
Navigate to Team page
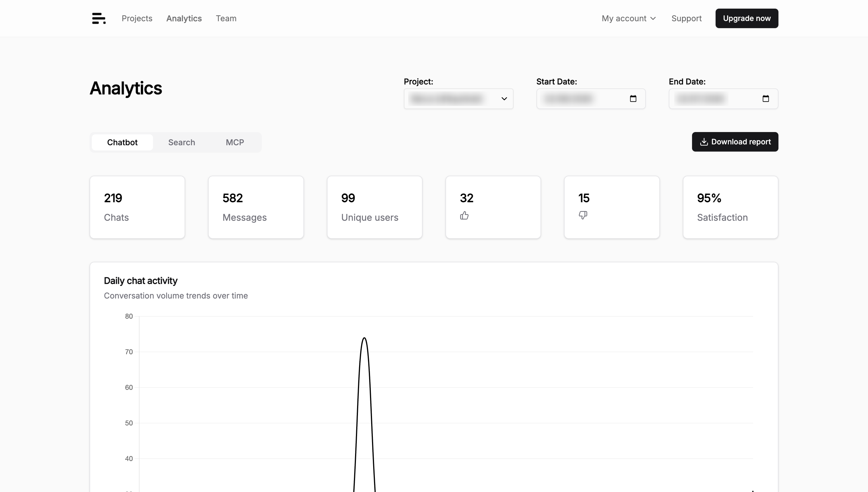tap(226, 18)
